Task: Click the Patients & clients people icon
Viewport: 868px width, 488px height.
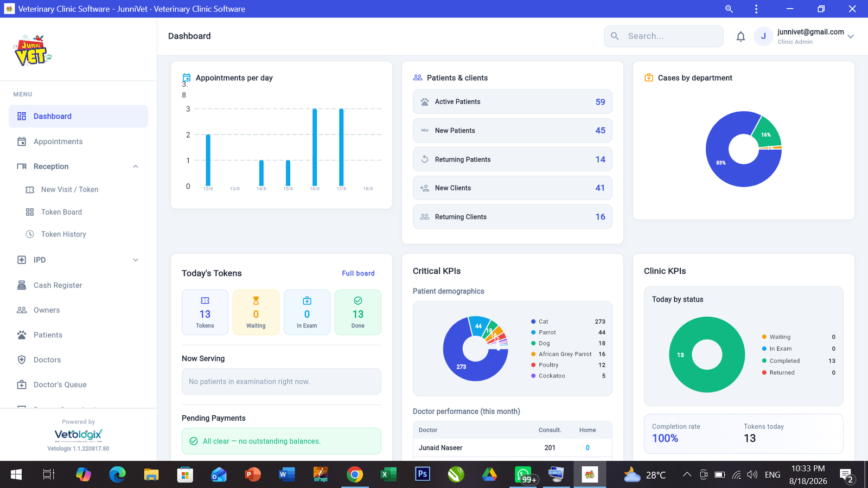Action: 418,78
